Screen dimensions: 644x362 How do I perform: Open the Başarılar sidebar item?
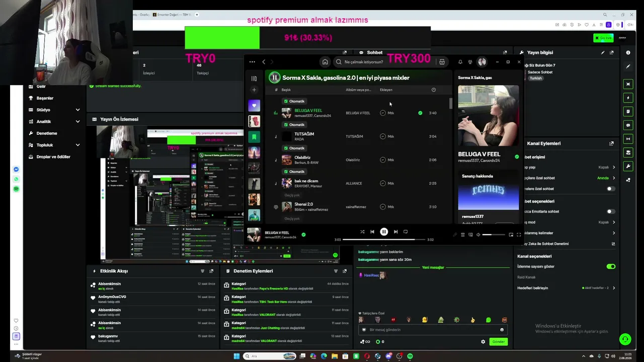coord(45,98)
